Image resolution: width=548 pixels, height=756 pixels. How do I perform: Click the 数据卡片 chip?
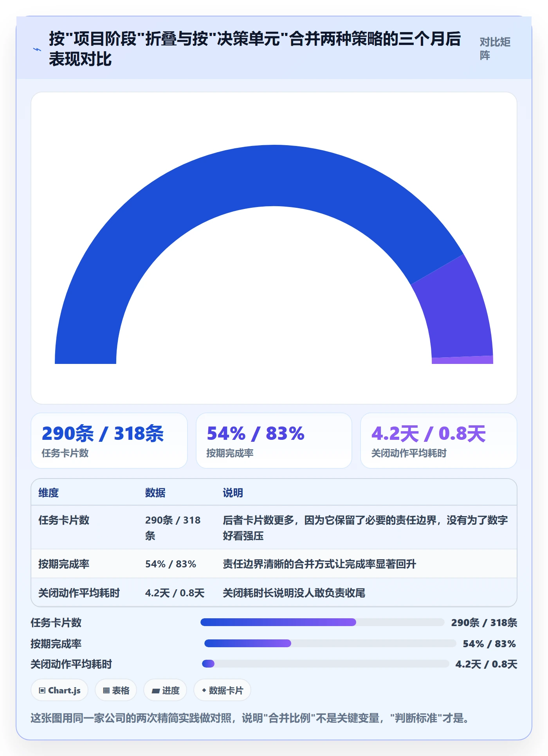click(222, 690)
